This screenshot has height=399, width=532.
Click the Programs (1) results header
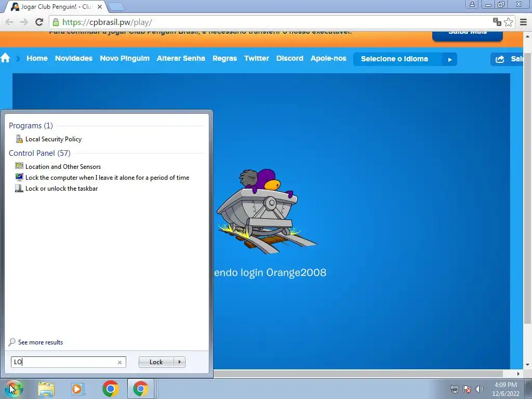(31, 126)
